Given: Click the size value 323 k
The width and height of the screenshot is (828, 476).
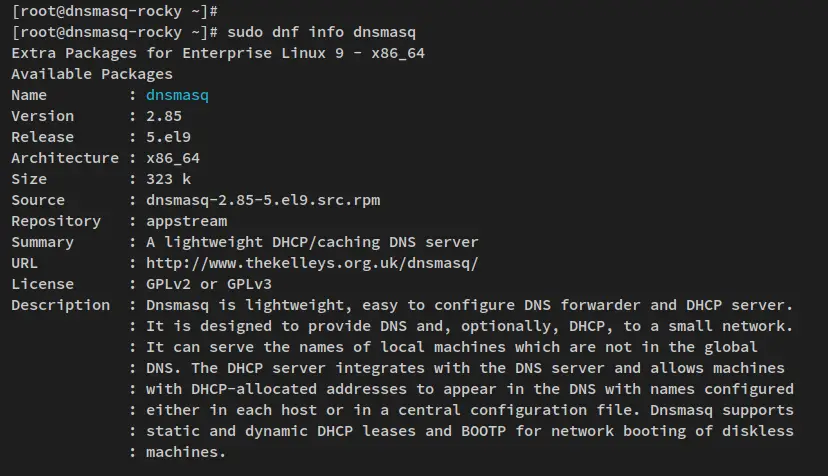Looking at the screenshot, I should pyautogui.click(x=167, y=179).
